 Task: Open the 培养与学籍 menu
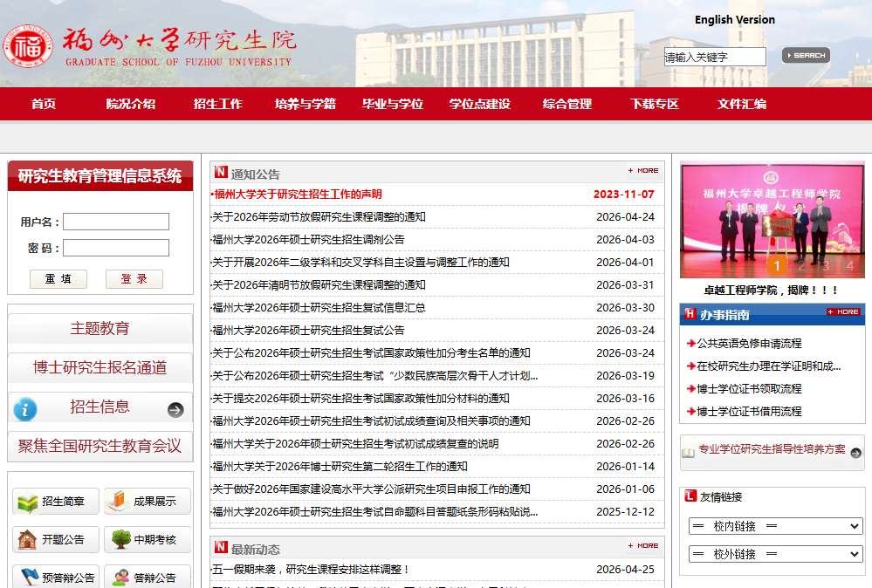(x=306, y=104)
